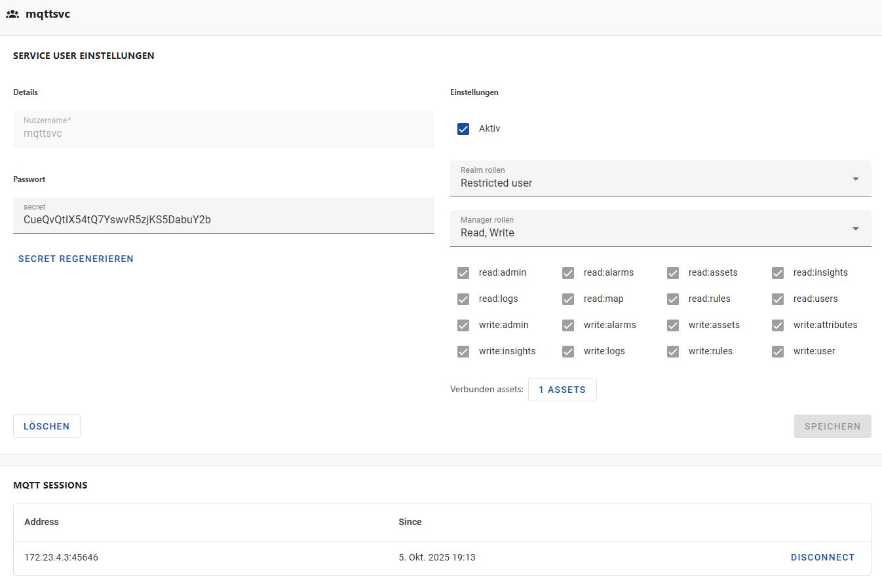Click the Manager rollen dropdown arrow
Image resolution: width=882 pixels, height=588 pixels.
click(x=855, y=229)
